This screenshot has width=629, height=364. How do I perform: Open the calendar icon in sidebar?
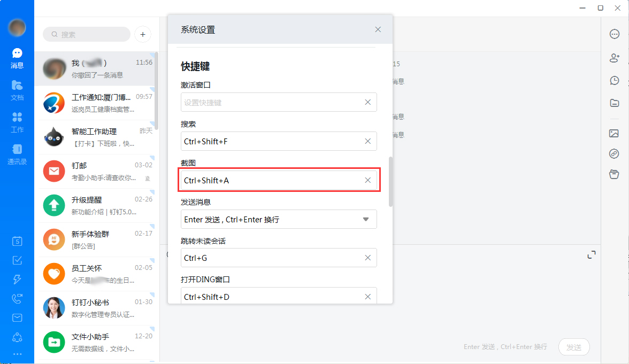[x=17, y=241]
